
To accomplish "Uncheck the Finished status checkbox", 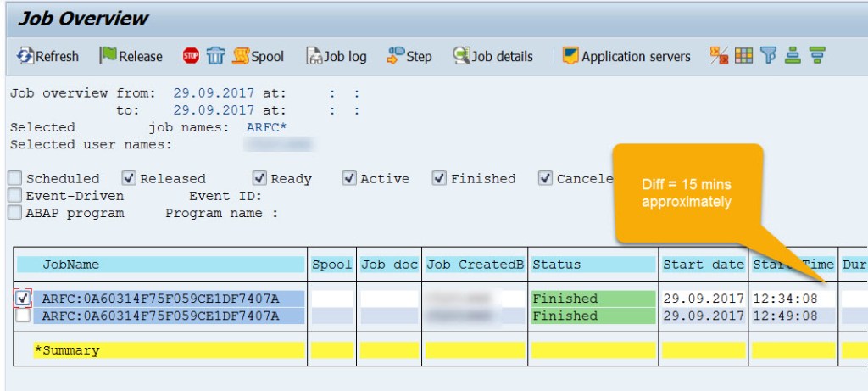I will (x=440, y=178).
